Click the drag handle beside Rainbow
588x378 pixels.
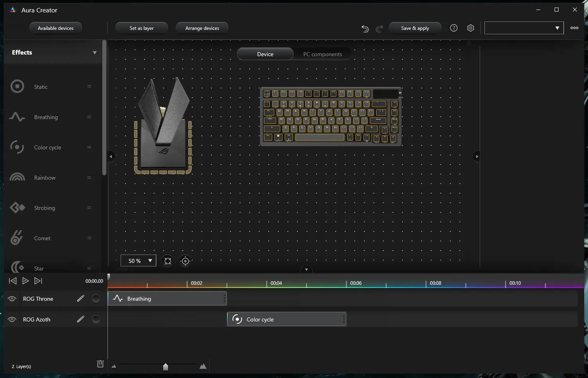89,178
